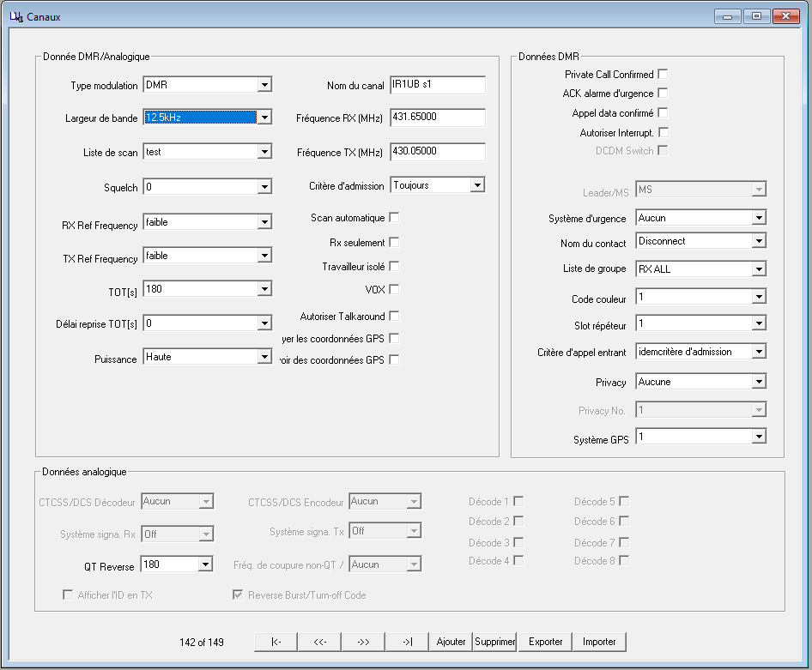Click the Exporter button
The image size is (812, 670).
point(545,642)
